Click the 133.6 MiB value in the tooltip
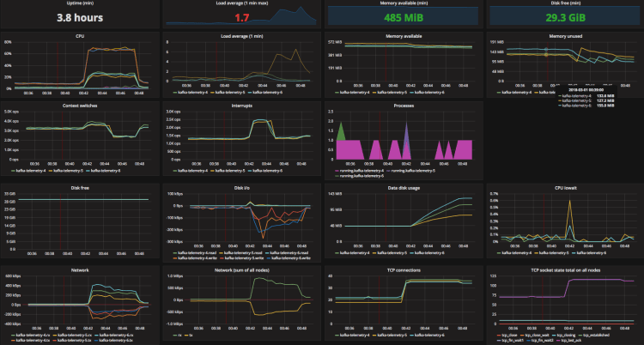The height and width of the screenshot is (345, 644). click(605, 96)
